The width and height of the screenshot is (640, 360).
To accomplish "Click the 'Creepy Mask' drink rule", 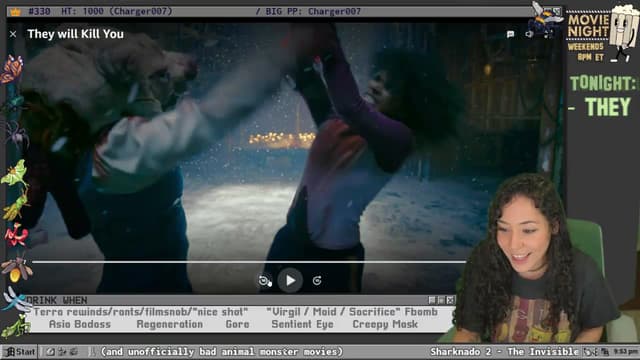I will [x=385, y=324].
